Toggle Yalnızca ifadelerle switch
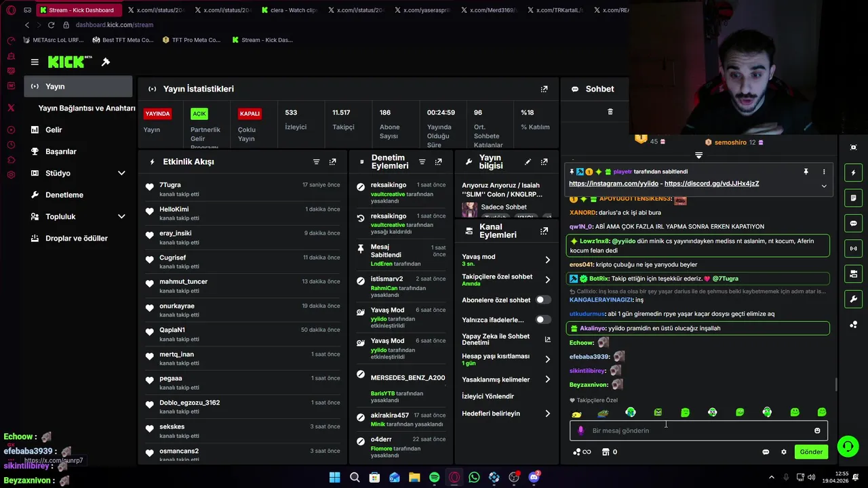The height and width of the screenshot is (488, 868). tap(542, 320)
